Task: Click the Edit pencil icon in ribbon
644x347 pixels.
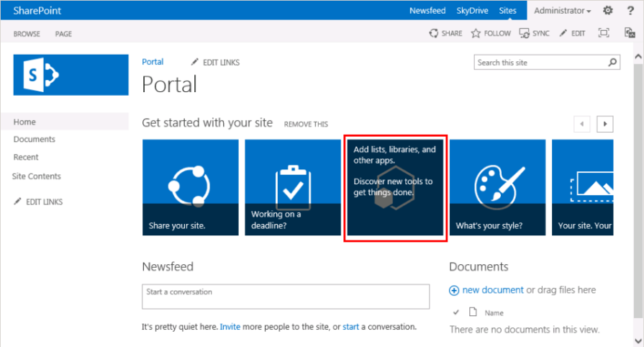Action: pyautogui.click(x=563, y=33)
